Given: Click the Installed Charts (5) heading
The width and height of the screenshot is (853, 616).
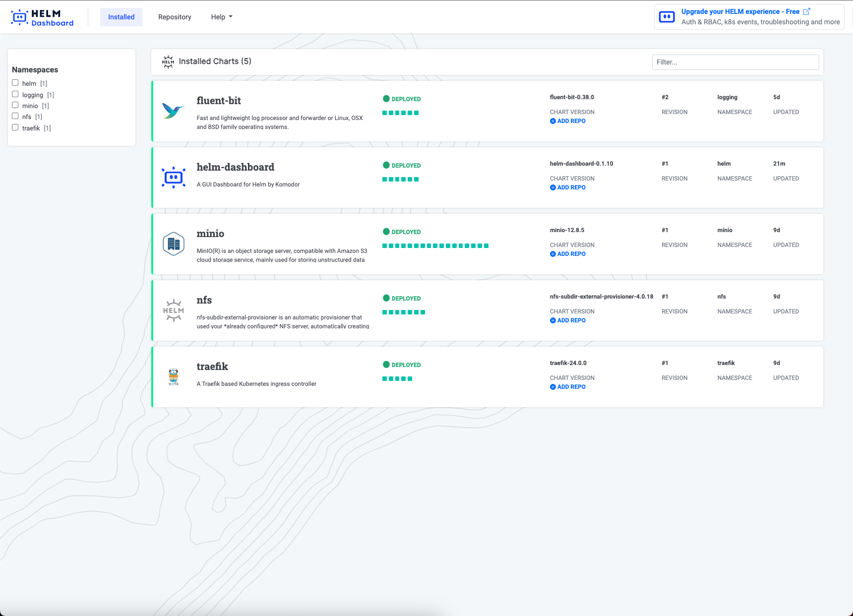Looking at the screenshot, I should [215, 61].
